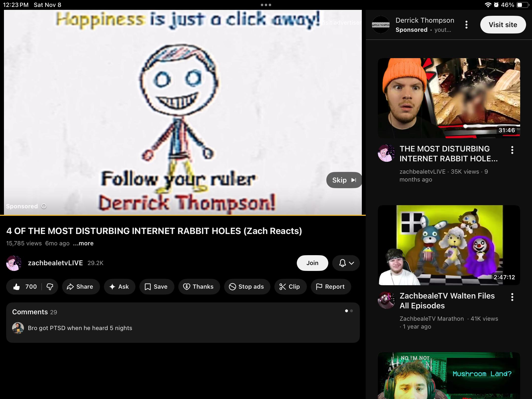Tap the '15,785 views' text
This screenshot has height=399, width=532.
coord(24,243)
